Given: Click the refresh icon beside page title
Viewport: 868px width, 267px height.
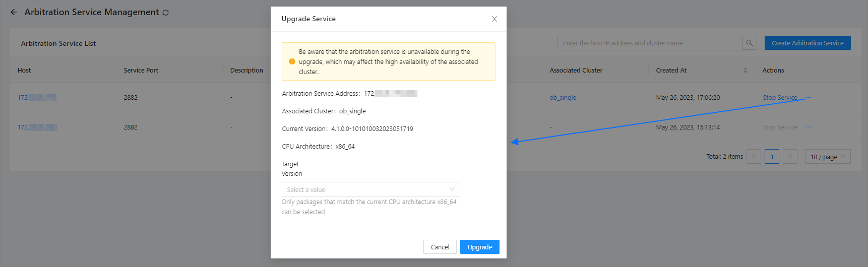Looking at the screenshot, I should point(165,13).
